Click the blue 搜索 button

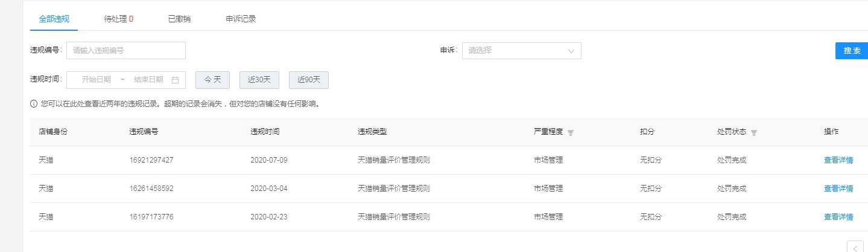click(852, 51)
